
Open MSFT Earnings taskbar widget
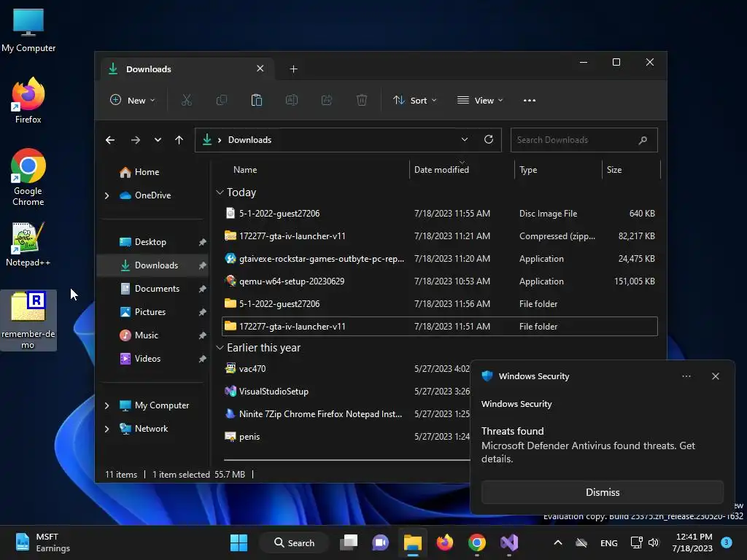[x=43, y=542]
